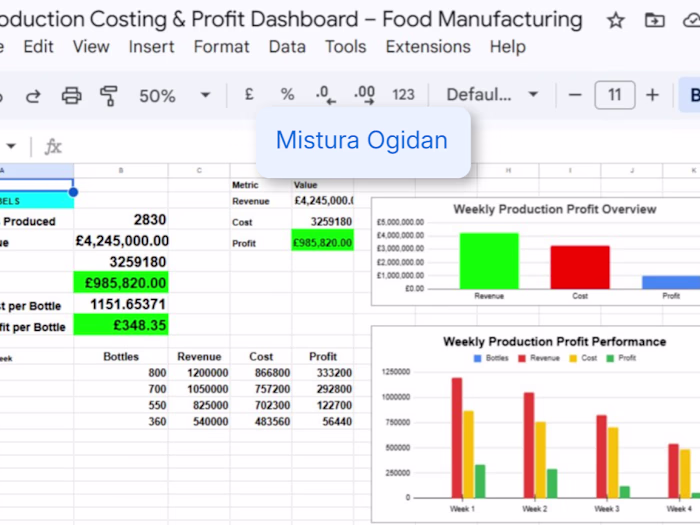Open the 123 number format menu
Viewport: 700px width, 525px height.
(404, 95)
